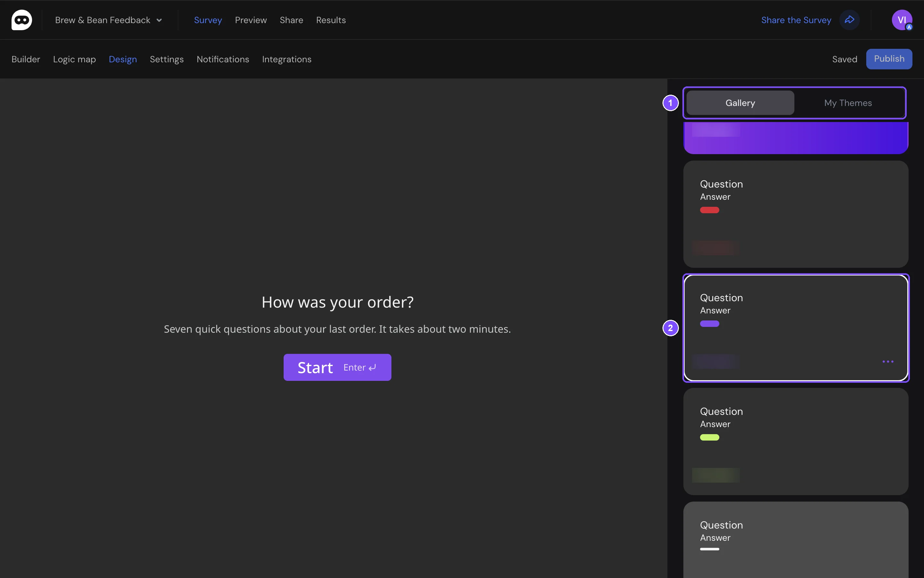Choose the red accent theme card
The width and height of the screenshot is (924, 578).
[x=795, y=214]
